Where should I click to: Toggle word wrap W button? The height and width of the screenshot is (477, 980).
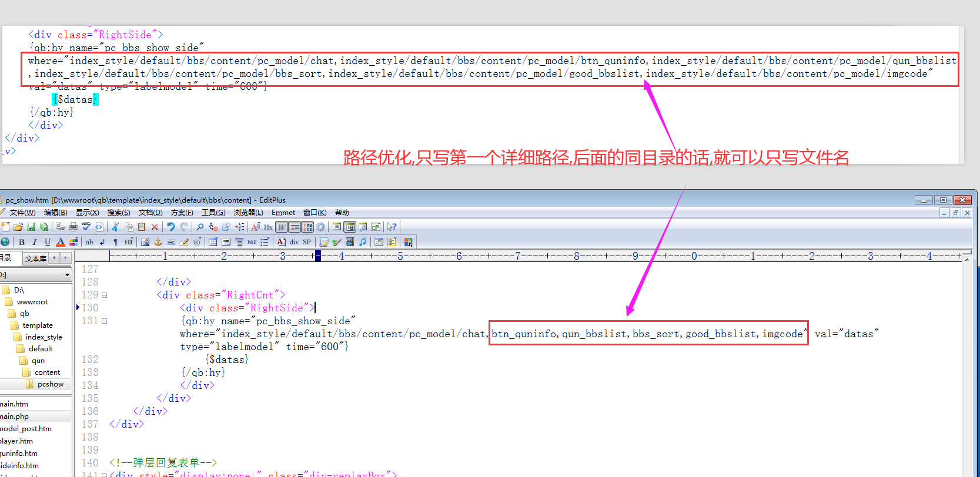282,227
